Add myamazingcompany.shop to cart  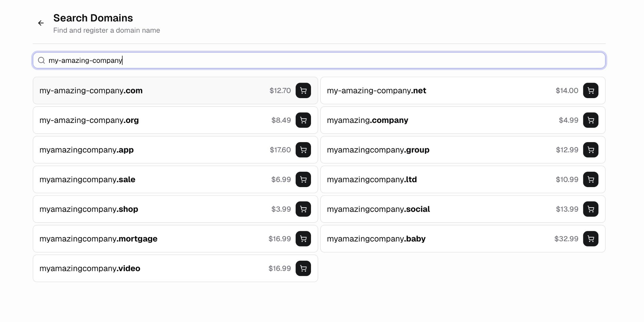[x=303, y=209]
